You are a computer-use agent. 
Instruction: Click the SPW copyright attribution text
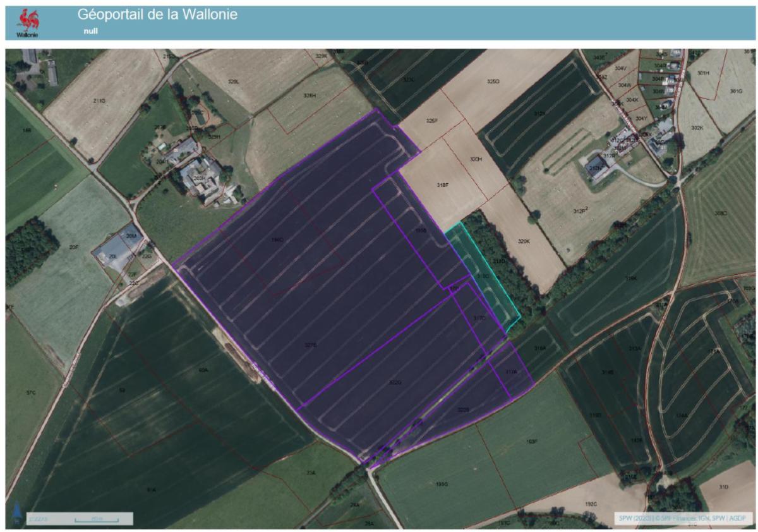pyautogui.click(x=682, y=519)
